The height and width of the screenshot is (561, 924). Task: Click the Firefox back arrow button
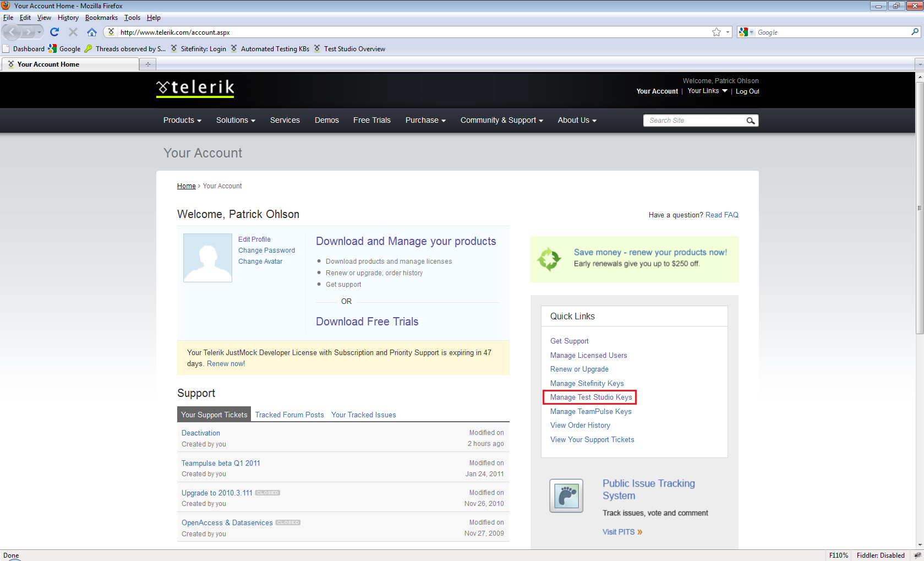coord(12,32)
